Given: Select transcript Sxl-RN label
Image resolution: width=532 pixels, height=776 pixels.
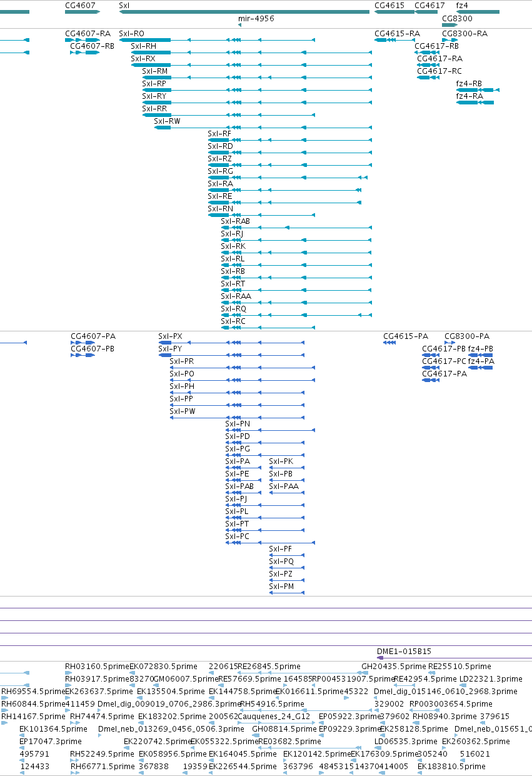Looking at the screenshot, I should point(220,208).
